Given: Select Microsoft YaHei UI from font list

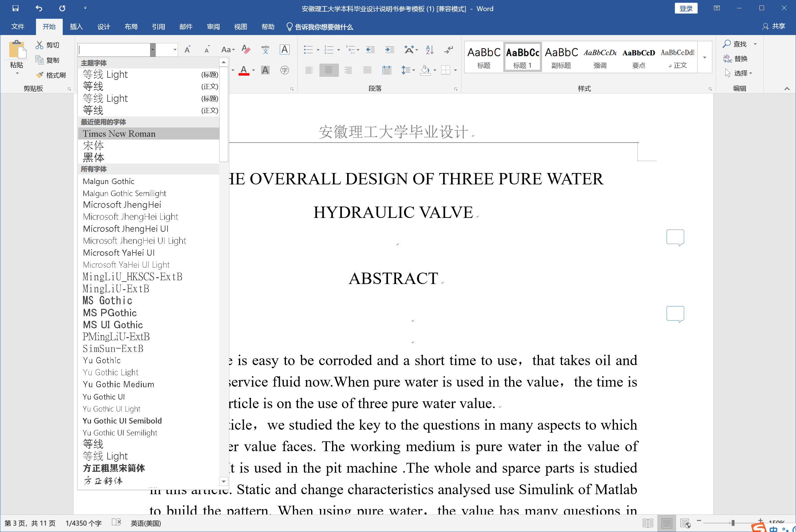Looking at the screenshot, I should [119, 253].
